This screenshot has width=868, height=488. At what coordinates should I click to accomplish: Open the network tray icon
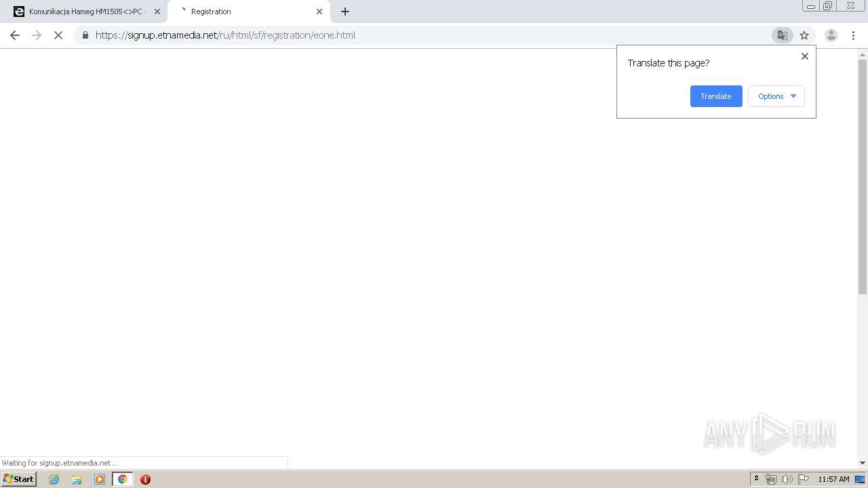coord(770,479)
